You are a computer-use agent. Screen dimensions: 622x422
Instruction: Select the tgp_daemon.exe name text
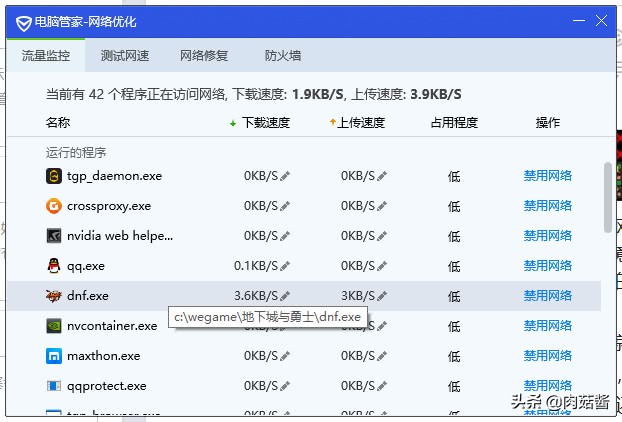[x=115, y=176]
